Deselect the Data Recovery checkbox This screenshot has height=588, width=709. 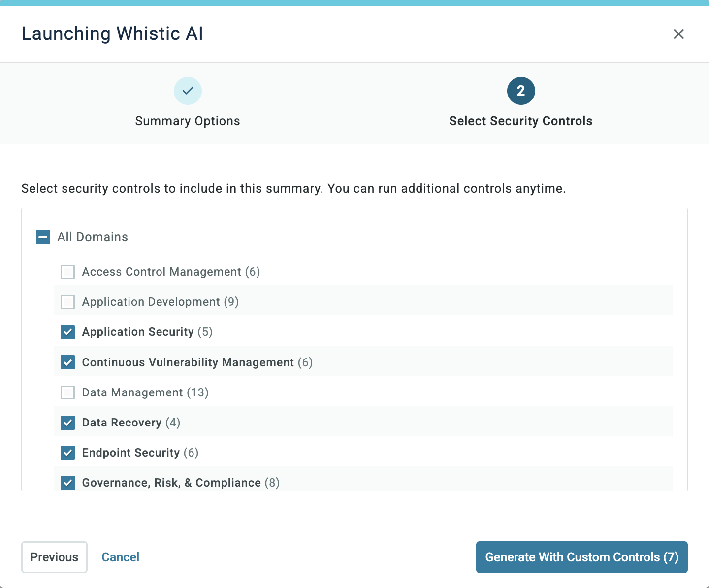point(67,423)
